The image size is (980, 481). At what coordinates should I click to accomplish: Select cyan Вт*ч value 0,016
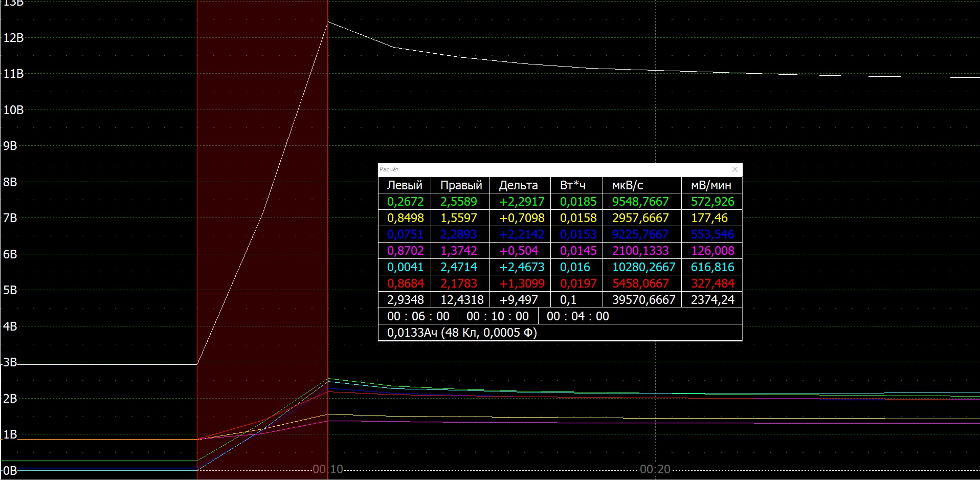[x=575, y=267]
